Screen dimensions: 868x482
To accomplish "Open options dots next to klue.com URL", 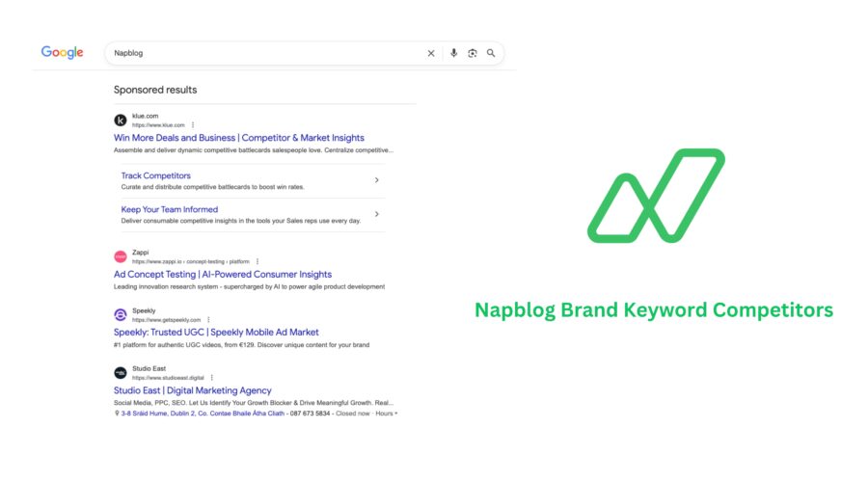I will tap(193, 125).
